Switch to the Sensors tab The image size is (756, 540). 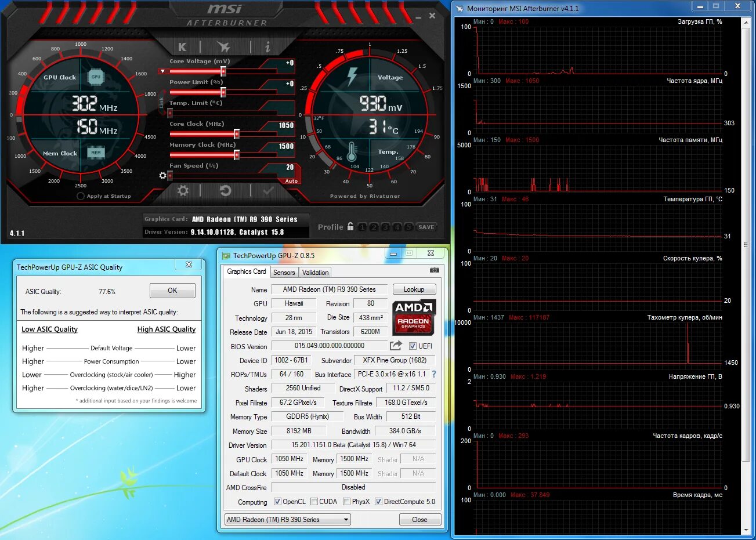click(x=284, y=272)
